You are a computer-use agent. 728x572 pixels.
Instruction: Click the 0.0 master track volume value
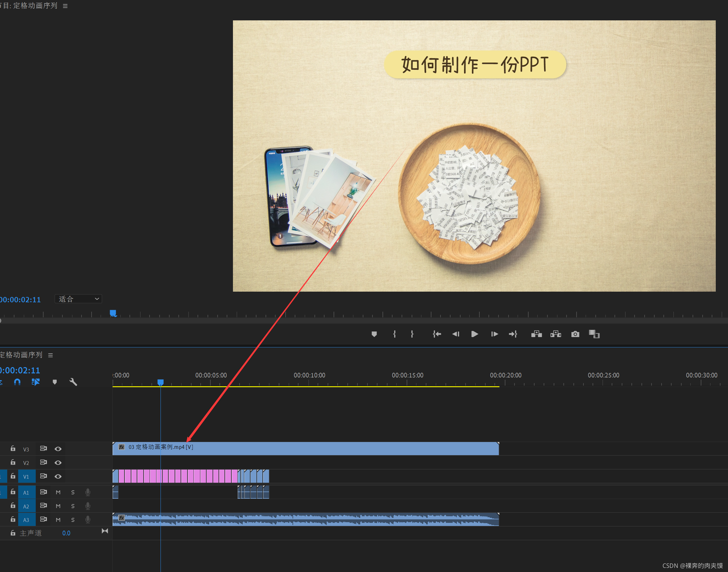point(66,533)
